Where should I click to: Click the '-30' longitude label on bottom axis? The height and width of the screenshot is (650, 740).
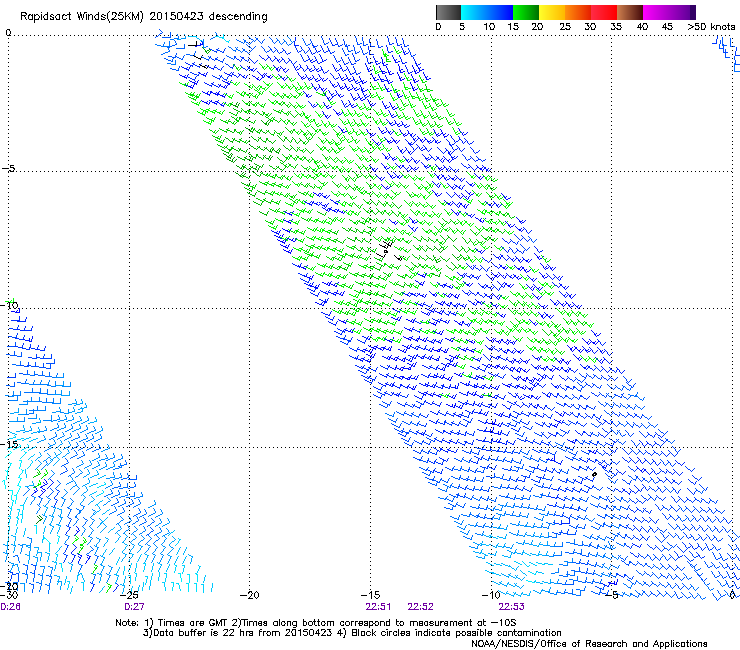pos(9,595)
